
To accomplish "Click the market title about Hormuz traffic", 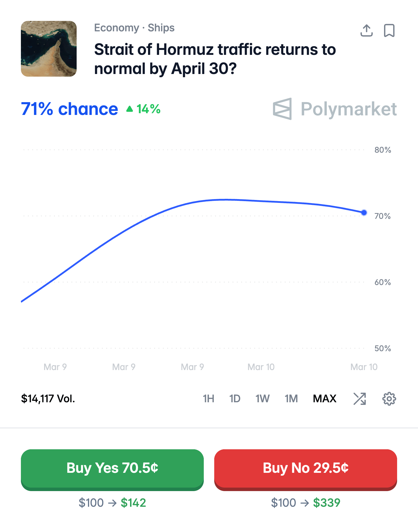I will pos(215,59).
